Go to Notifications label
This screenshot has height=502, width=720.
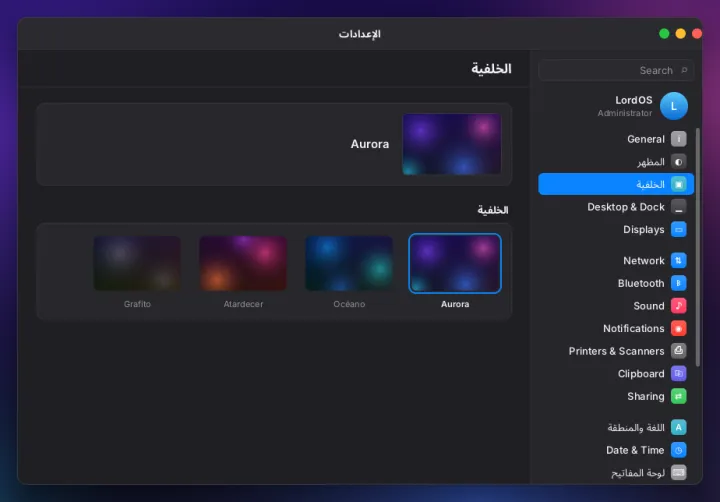tap(633, 328)
